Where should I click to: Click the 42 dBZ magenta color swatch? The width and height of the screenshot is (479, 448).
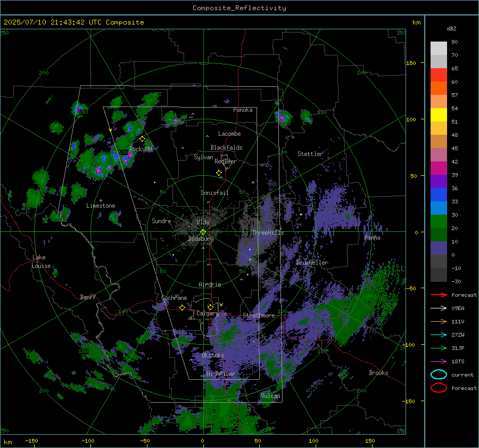pos(439,168)
